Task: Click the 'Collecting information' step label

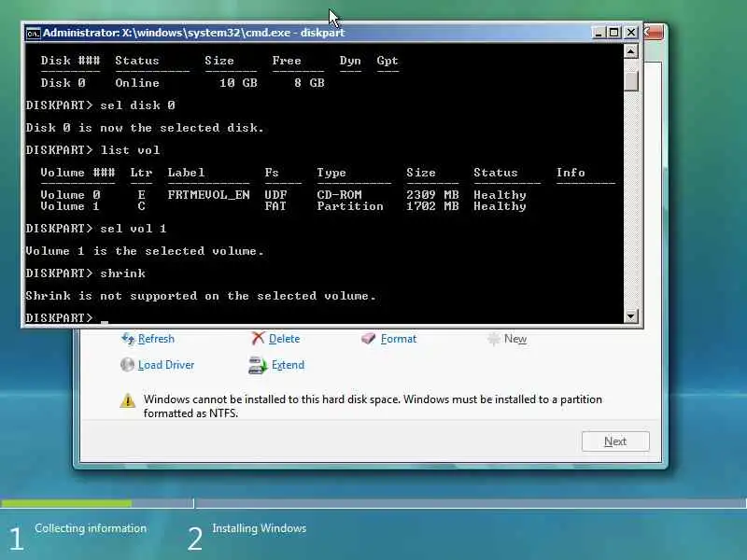Action: [x=91, y=528]
